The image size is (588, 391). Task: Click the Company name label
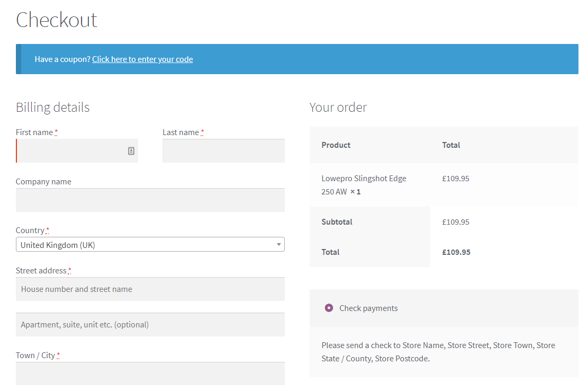(43, 182)
